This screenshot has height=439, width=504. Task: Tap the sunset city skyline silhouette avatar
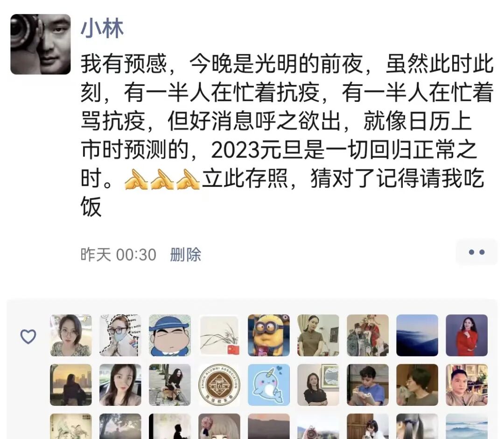tap(71, 385)
